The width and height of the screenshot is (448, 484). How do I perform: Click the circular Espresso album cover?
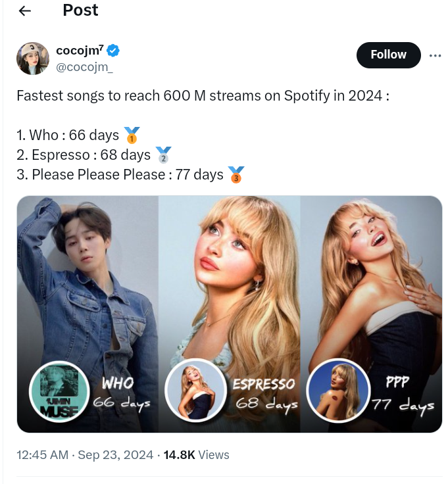[x=196, y=390]
